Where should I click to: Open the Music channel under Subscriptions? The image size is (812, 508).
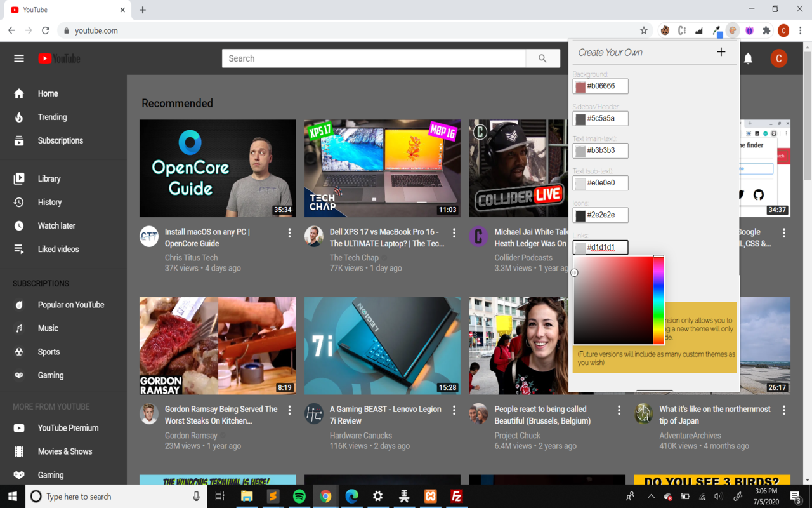tap(19, 328)
